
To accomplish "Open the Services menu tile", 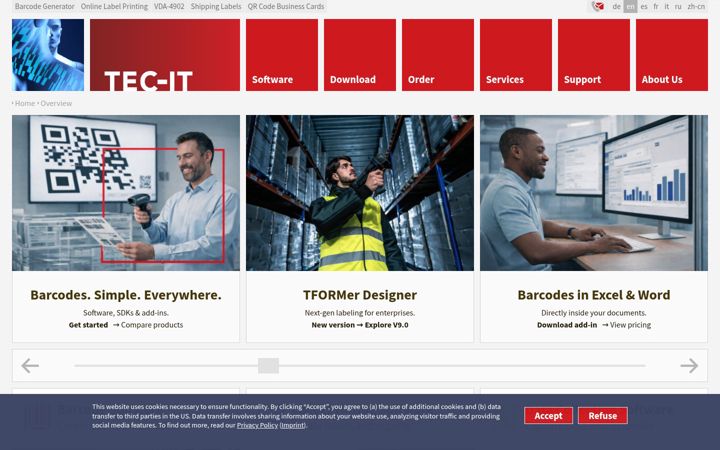I will (516, 55).
